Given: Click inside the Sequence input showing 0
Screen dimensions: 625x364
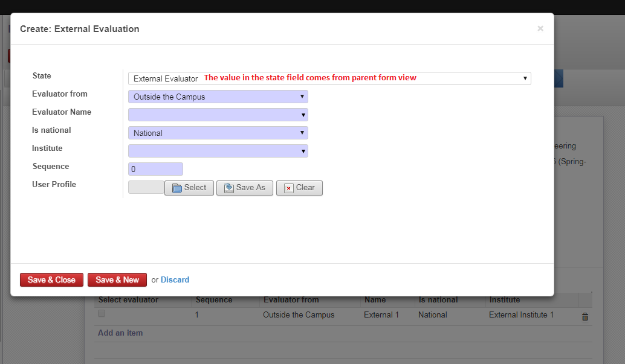Looking at the screenshot, I should click(x=155, y=169).
